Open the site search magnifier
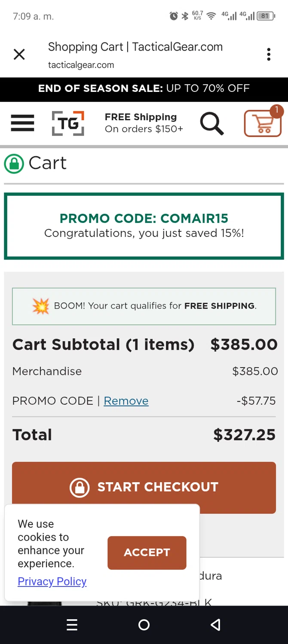288x644 pixels. 211,124
